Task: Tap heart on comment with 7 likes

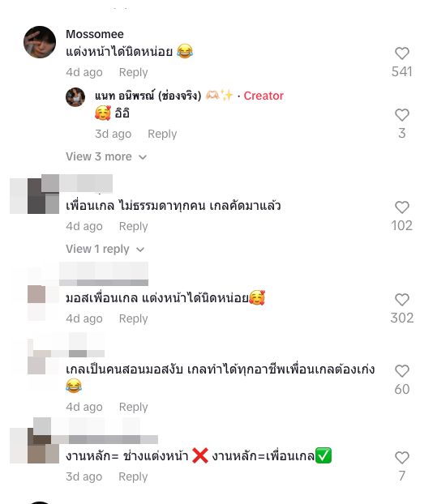Action: pyautogui.click(x=401, y=458)
